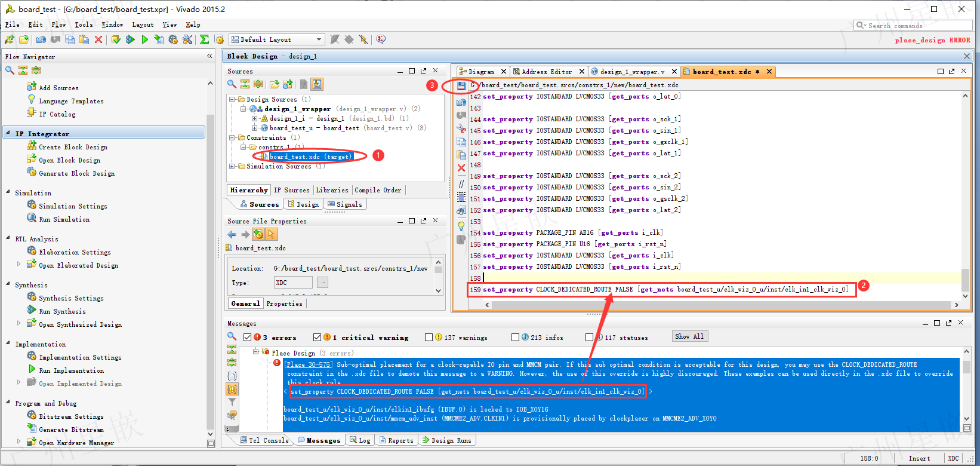980x466 pixels.
Task: Open the Place 30-575 message link
Action: 307,364
